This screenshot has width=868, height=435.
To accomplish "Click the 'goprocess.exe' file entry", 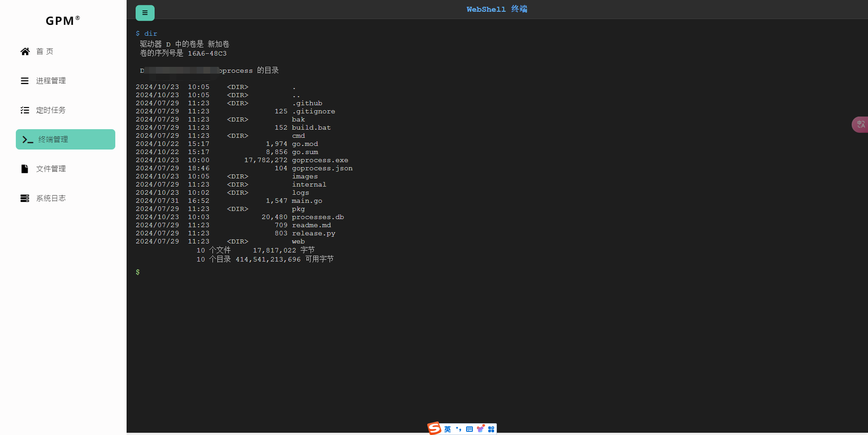I will 320,160.
